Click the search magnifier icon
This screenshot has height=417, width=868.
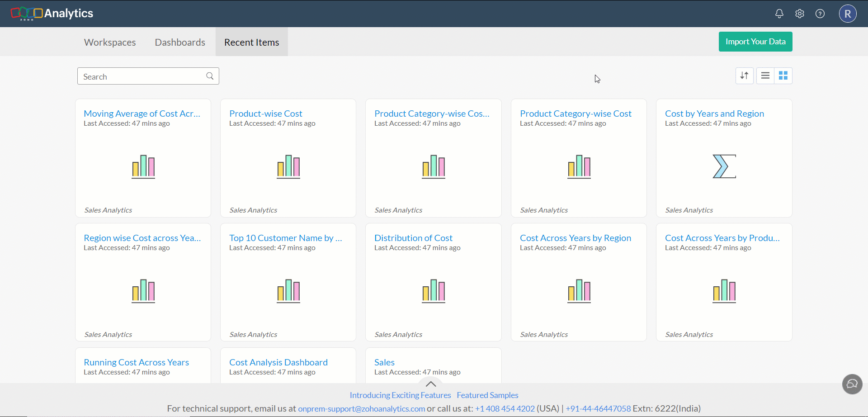coord(210,76)
